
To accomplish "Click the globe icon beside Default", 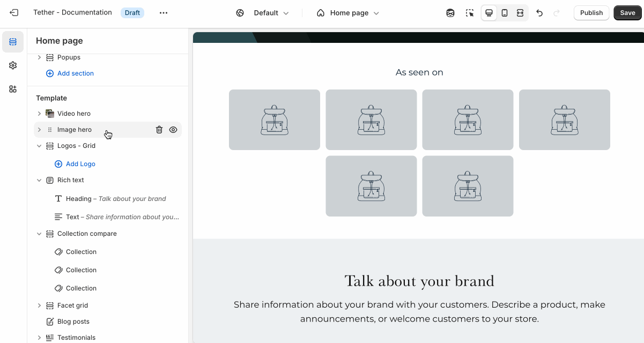I will (x=240, y=13).
